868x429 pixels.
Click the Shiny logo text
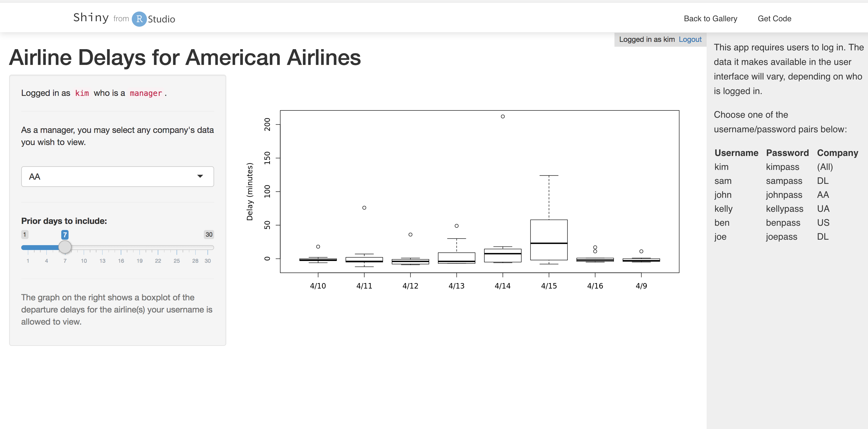pyautogui.click(x=91, y=18)
